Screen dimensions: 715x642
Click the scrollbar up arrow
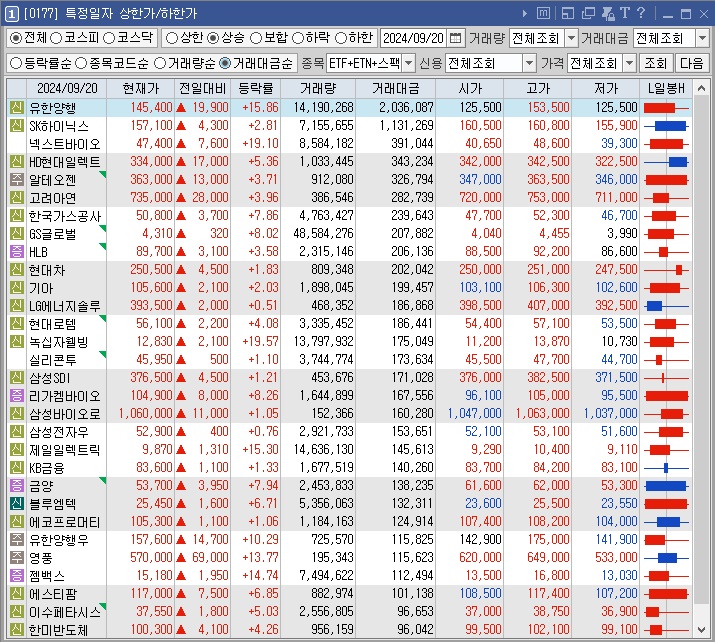pyautogui.click(x=701, y=87)
